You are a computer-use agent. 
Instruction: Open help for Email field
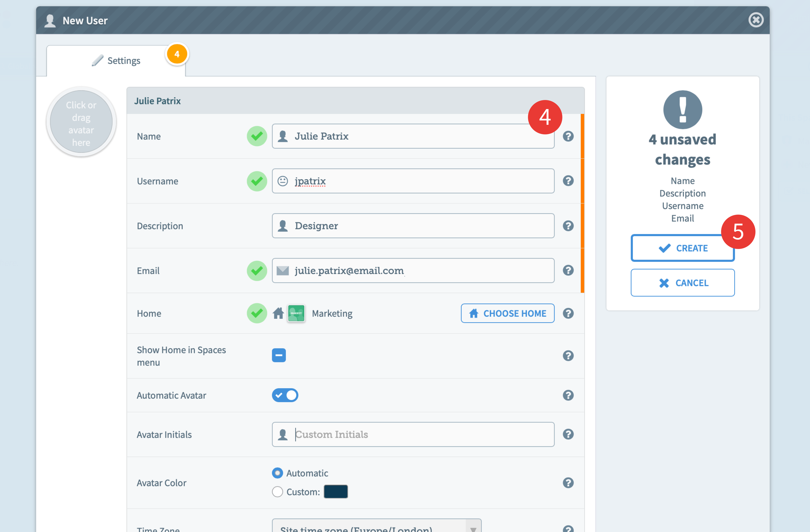(568, 270)
